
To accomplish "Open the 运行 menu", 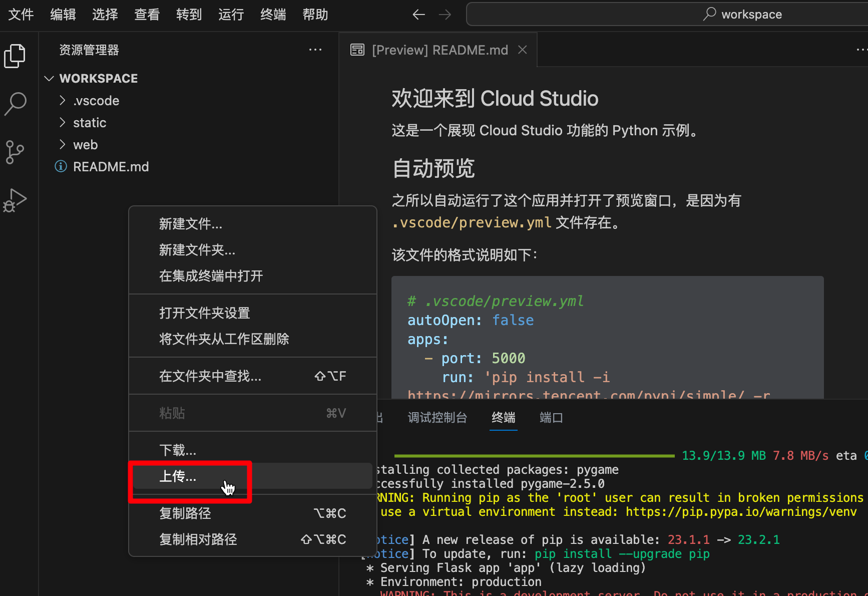I will 231,15.
